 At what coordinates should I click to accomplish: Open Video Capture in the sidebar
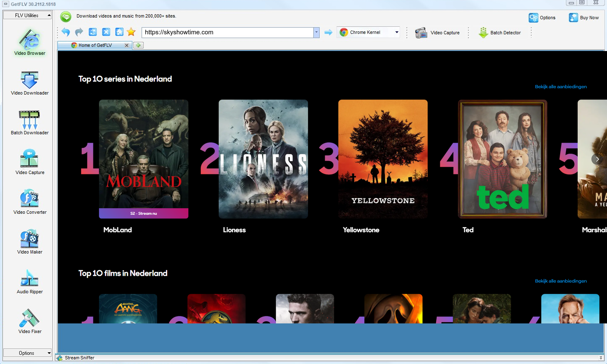click(30, 162)
